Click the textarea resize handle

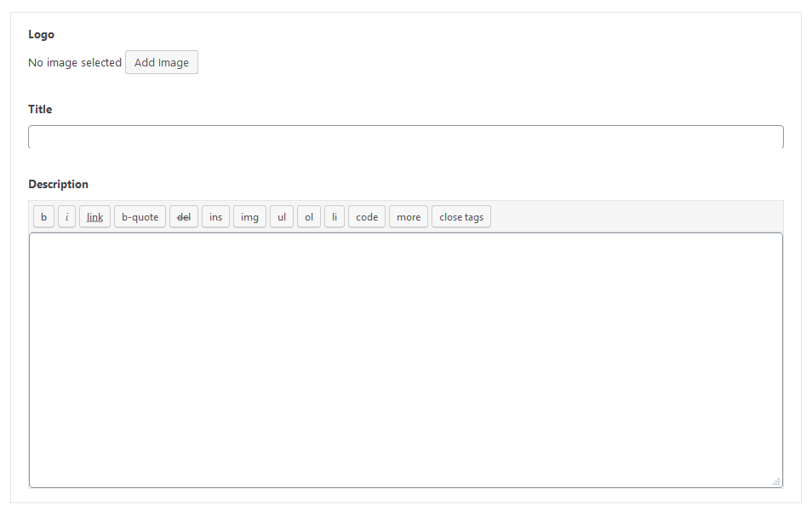pyautogui.click(x=777, y=481)
